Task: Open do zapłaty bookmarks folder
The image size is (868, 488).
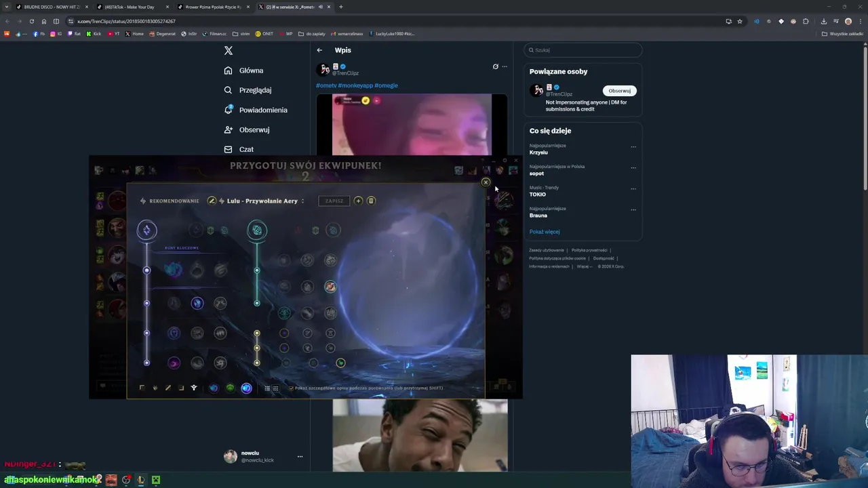Action: click(312, 34)
